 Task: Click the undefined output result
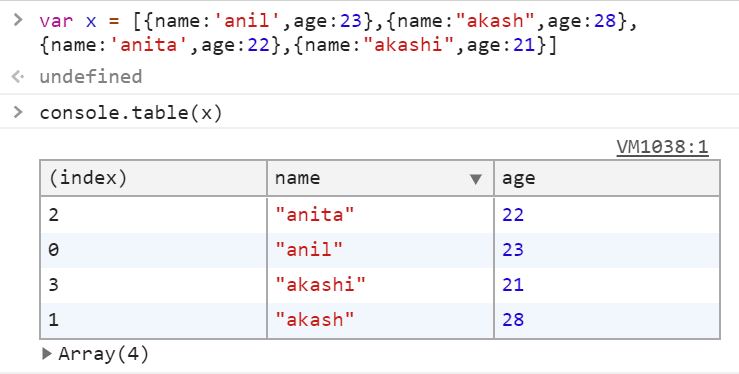tap(90, 76)
